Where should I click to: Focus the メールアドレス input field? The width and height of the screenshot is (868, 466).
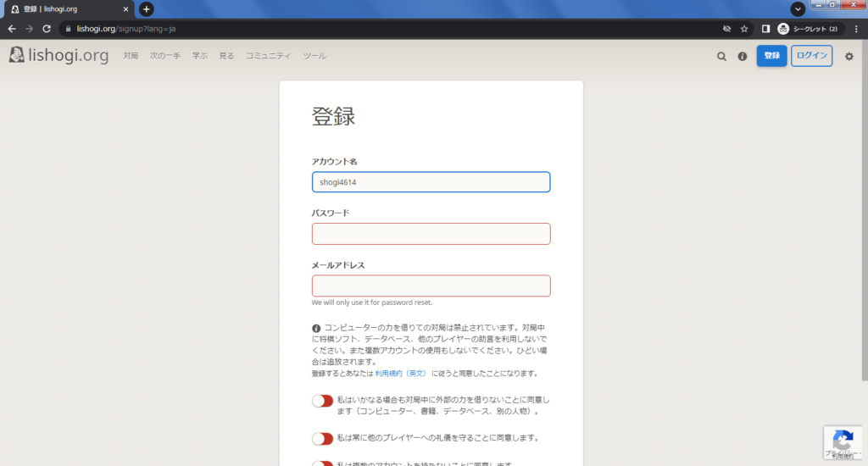tap(431, 286)
